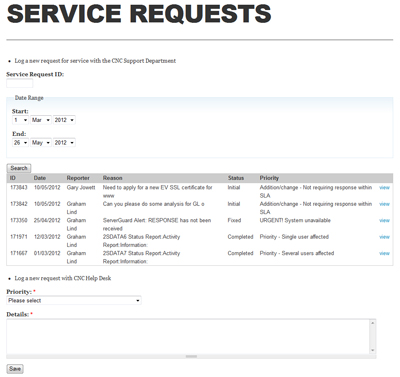Click the Fixed status cell

coord(234,221)
